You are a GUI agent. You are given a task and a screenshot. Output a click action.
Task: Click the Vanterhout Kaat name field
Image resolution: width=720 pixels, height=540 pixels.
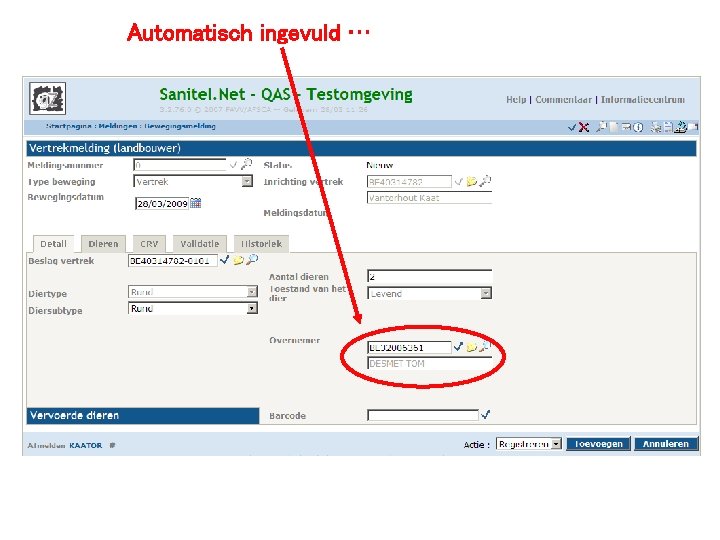pos(429,198)
